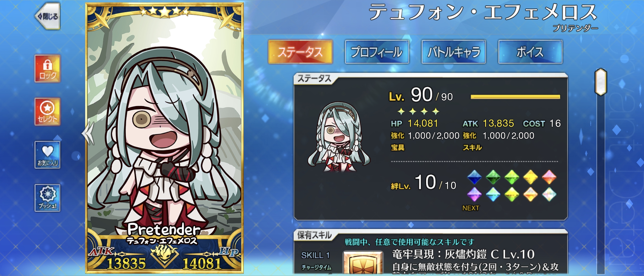
Task: Click the bottom-right white bond crystal icon
Action: (x=549, y=194)
